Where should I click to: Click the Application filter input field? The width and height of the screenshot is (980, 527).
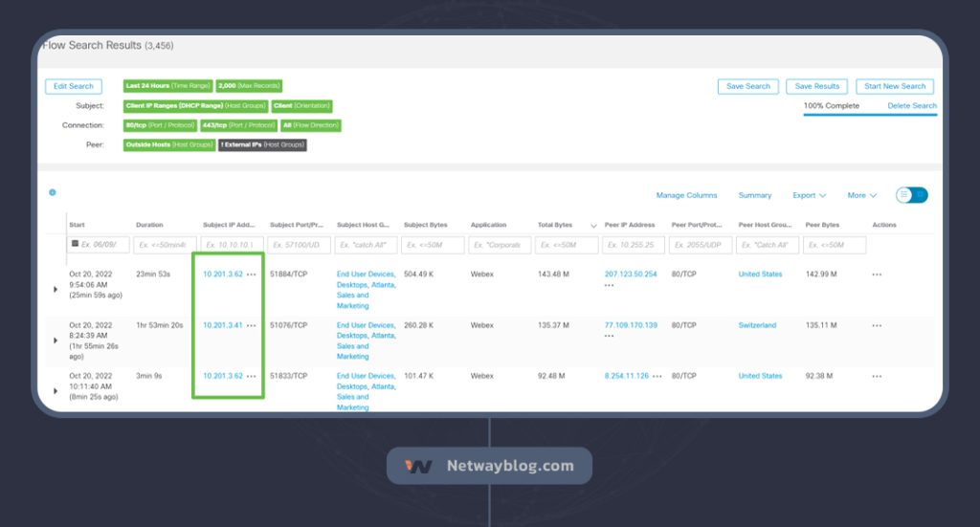[501, 246]
